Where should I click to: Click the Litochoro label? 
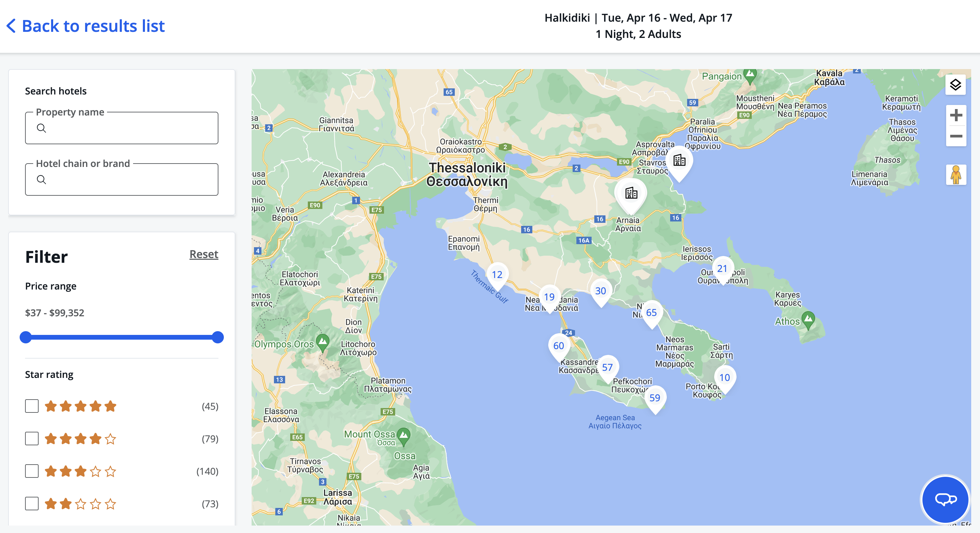(358, 348)
